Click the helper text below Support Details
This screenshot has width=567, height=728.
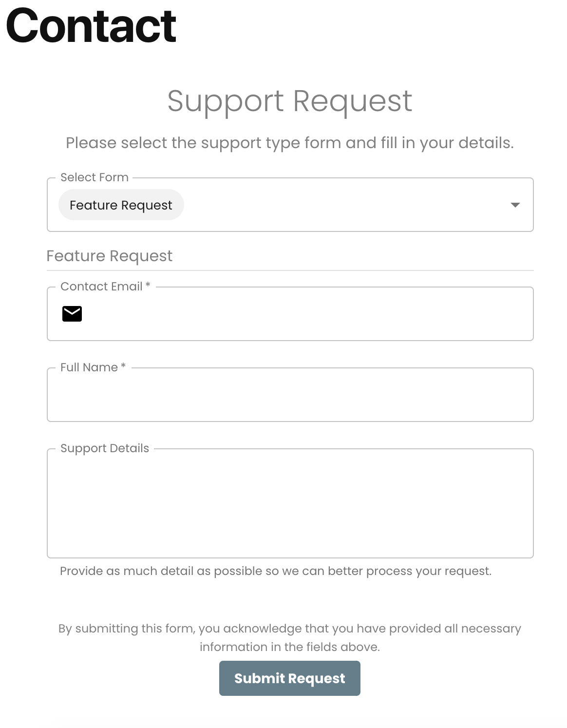click(276, 571)
